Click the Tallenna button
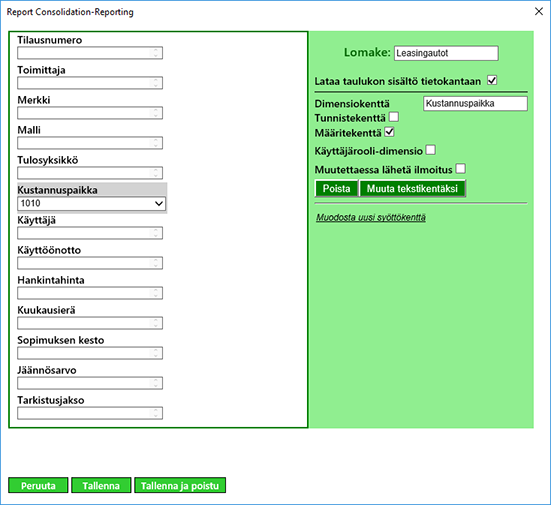Screen dimensions: 551x505 [101, 485]
